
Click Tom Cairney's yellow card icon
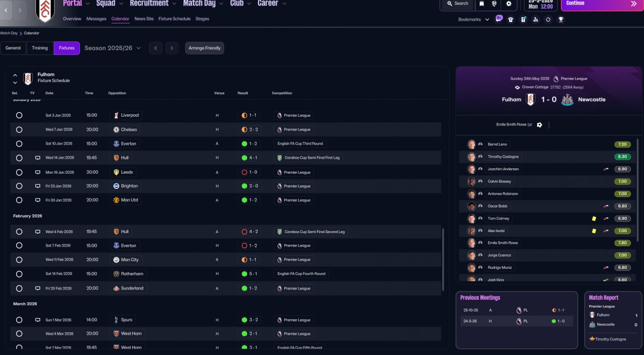[x=594, y=219]
